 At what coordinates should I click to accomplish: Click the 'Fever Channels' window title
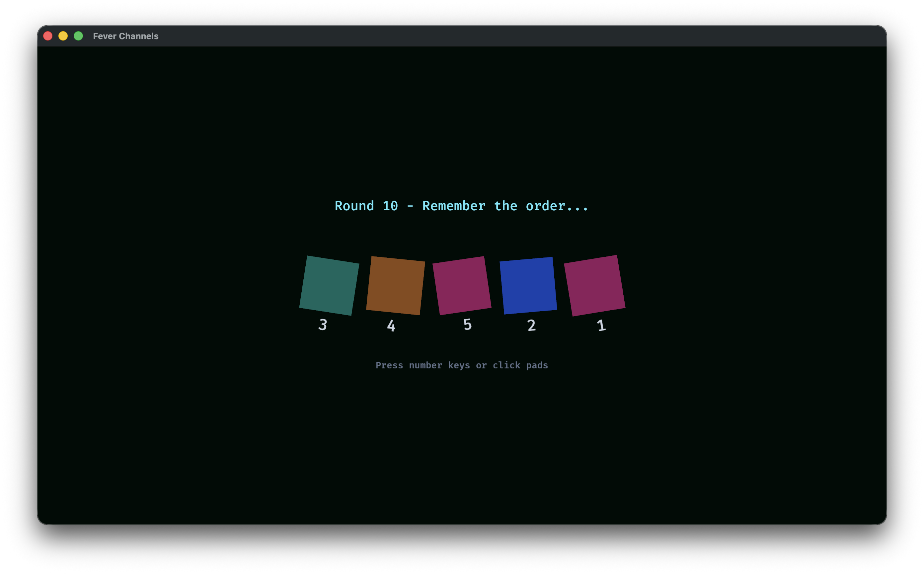(125, 36)
